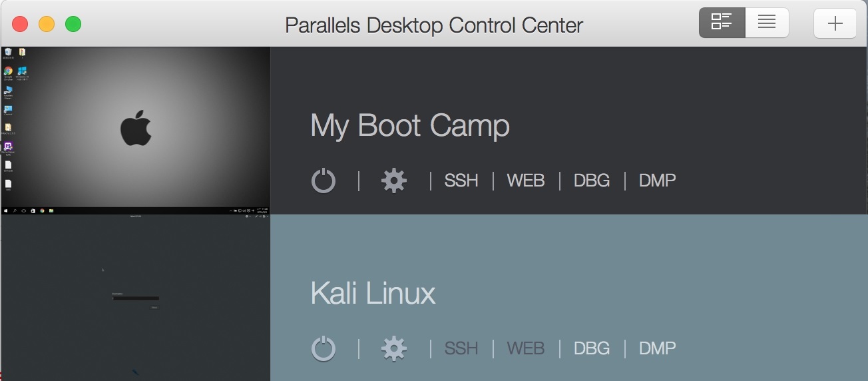Click SSH for Kali Linux
This screenshot has height=381, width=868.
pos(461,348)
